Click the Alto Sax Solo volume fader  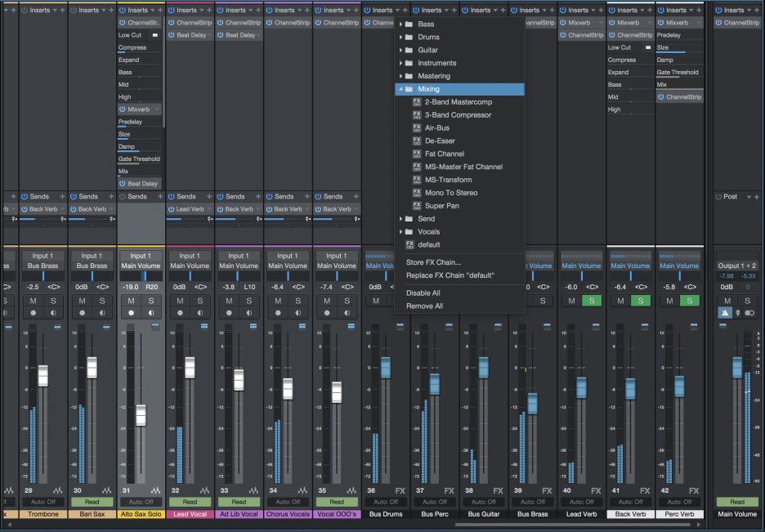pyautogui.click(x=141, y=415)
